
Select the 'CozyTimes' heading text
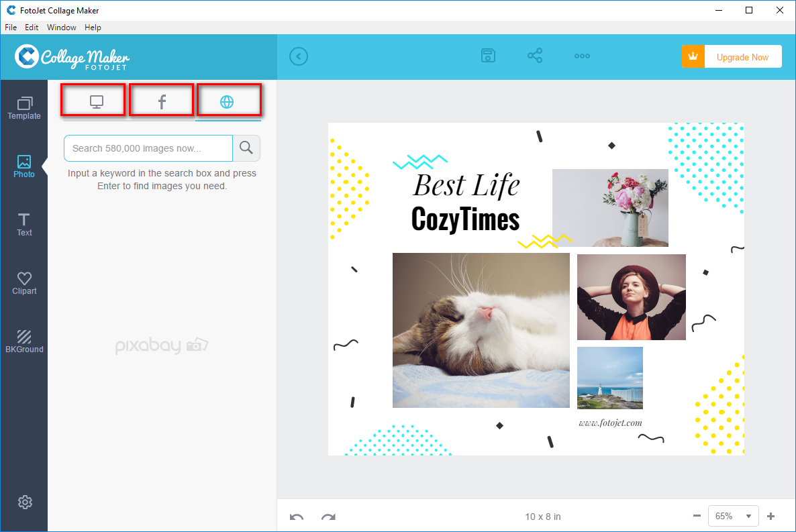466,219
